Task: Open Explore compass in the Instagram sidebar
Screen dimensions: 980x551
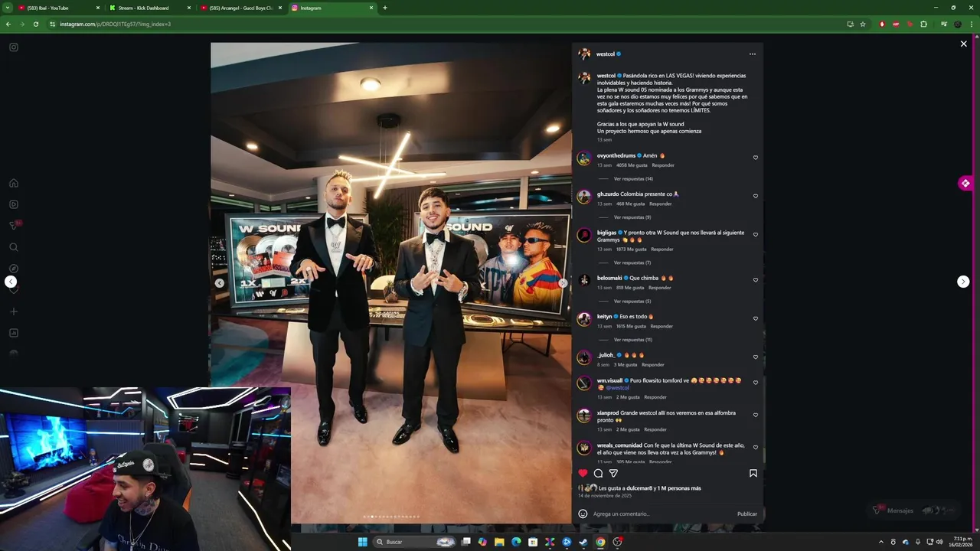Action: [x=14, y=269]
